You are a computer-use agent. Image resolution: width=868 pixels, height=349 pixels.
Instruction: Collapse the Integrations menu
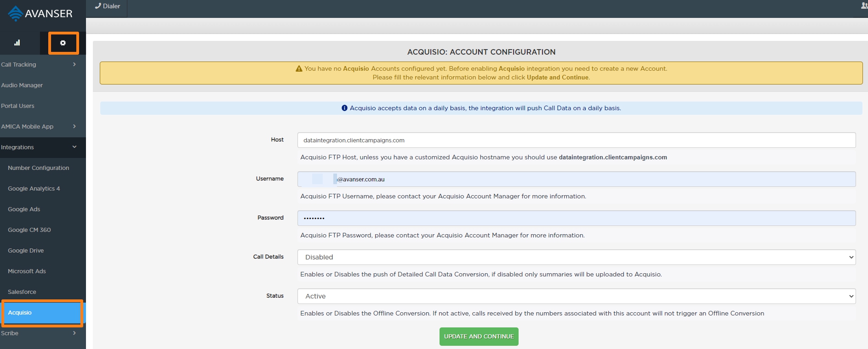[x=43, y=147]
